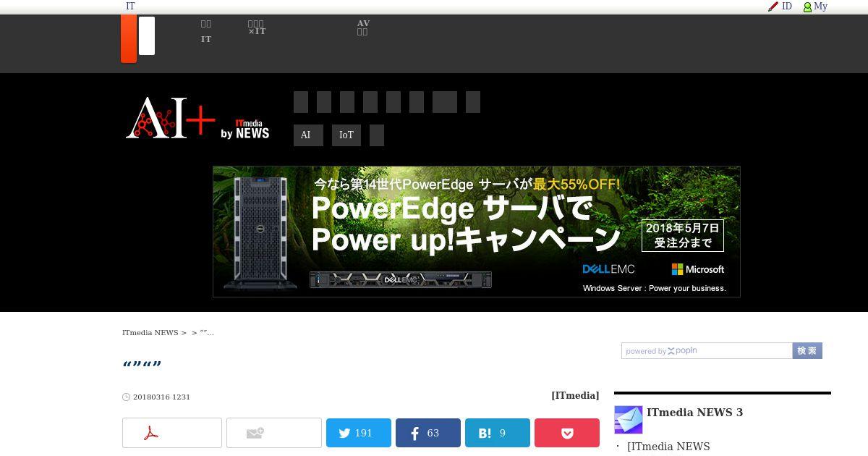Click the mail notification button
Screen dimensions: 868x456
(274, 433)
